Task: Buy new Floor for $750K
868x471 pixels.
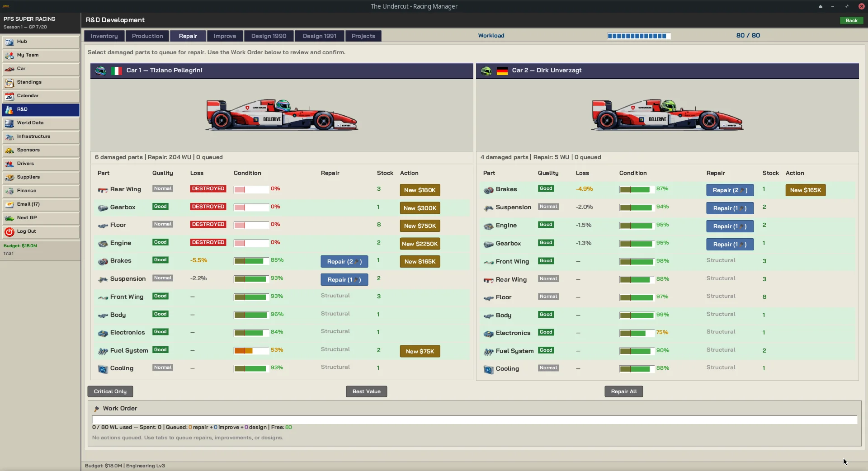Action: click(x=420, y=226)
